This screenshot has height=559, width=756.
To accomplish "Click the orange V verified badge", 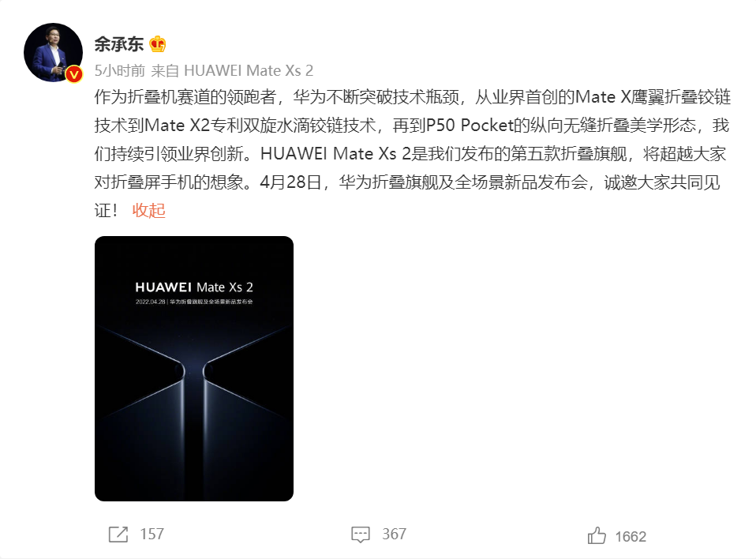I will point(73,74).
